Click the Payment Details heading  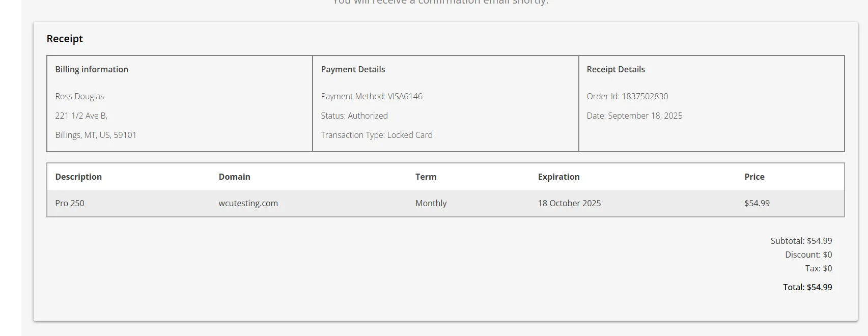(x=353, y=69)
